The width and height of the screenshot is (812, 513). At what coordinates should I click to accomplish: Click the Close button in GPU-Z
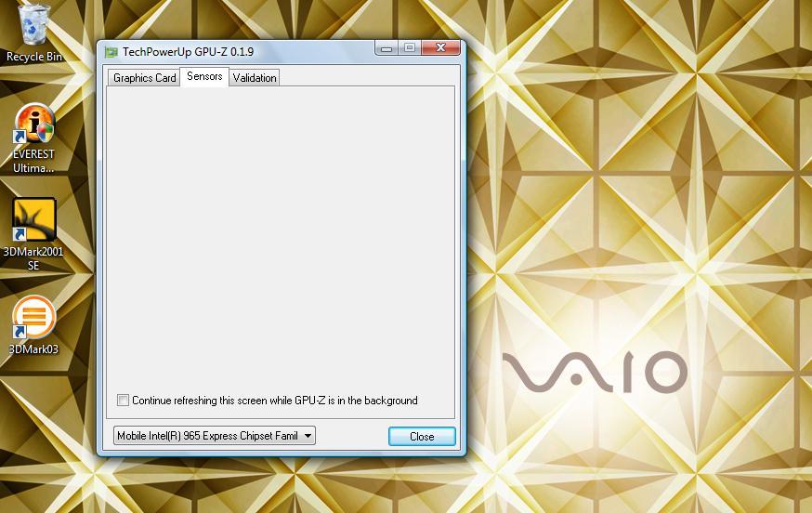point(422,436)
